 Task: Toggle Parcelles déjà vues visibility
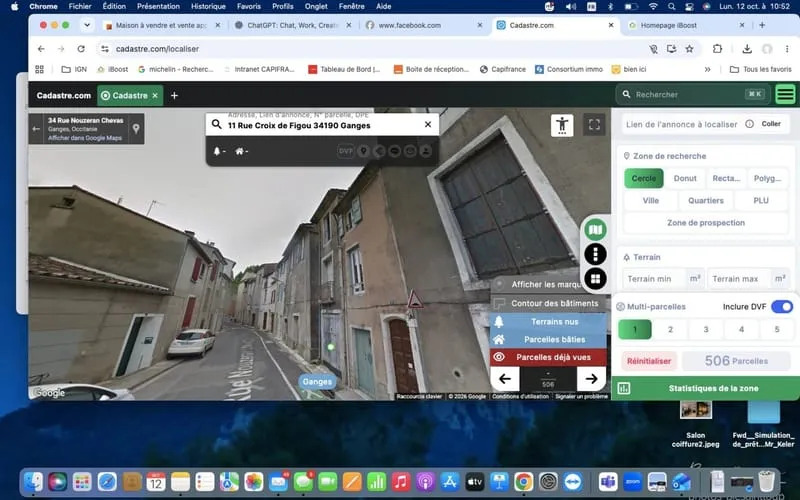(548, 357)
